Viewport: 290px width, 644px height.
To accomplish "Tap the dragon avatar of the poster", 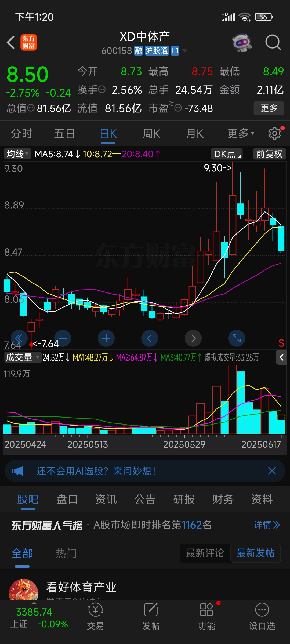I will pos(24,590).
